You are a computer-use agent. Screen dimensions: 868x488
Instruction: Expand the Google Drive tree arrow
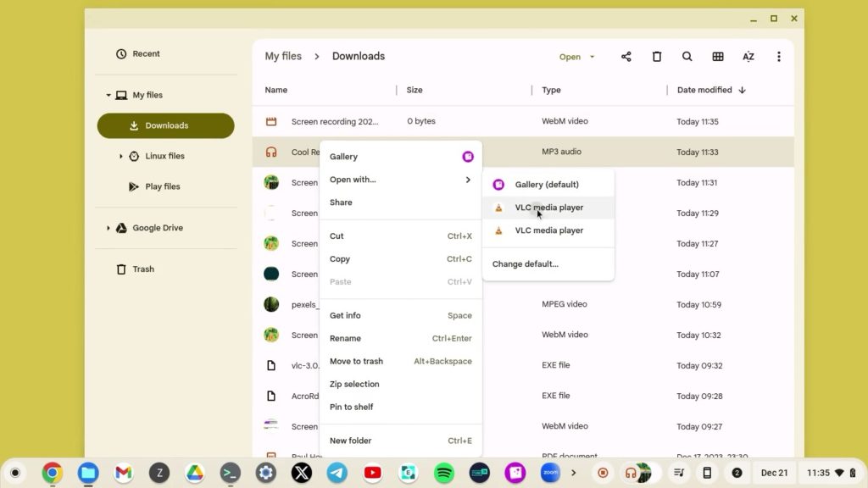(108, 228)
